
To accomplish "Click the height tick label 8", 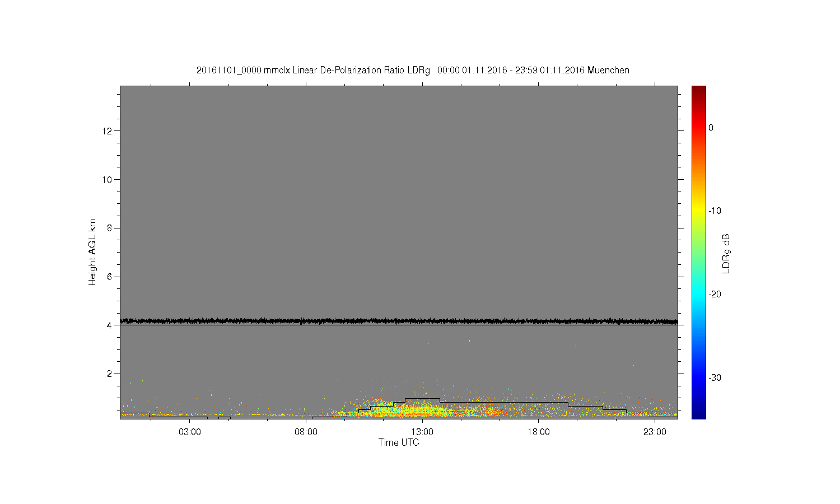I will [x=110, y=228].
